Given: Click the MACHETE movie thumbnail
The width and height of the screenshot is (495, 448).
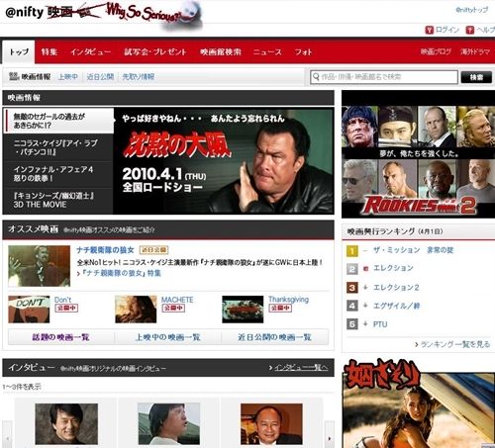Looking at the screenshot, I should tap(136, 310).
